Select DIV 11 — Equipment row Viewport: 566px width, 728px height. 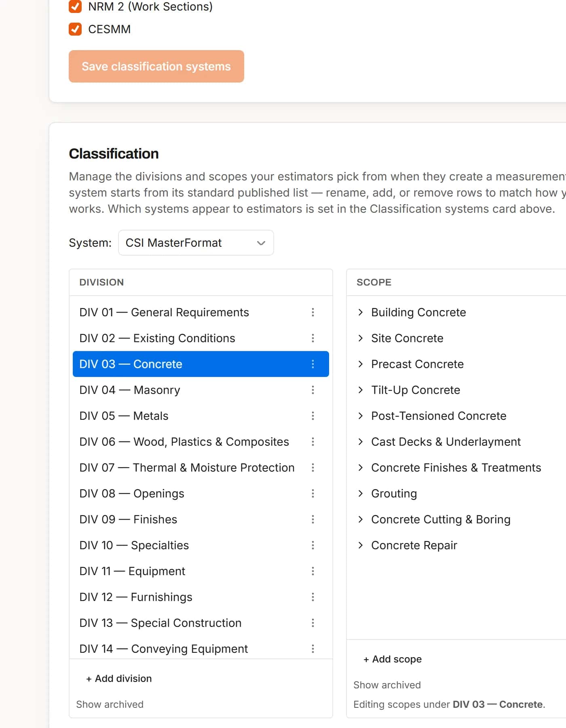[x=201, y=571]
